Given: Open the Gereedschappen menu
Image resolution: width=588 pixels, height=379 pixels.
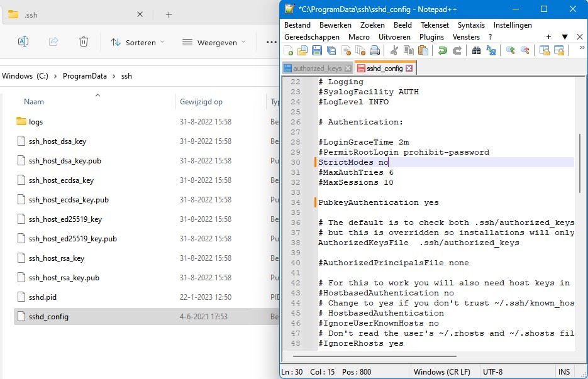Looking at the screenshot, I should click(312, 37).
